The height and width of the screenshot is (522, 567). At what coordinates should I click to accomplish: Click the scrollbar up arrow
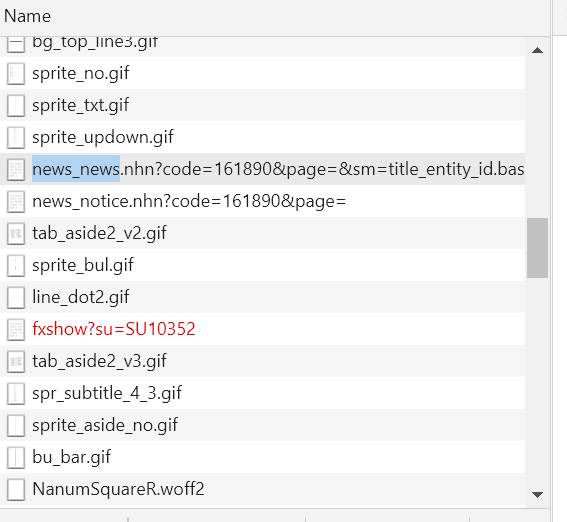537,50
